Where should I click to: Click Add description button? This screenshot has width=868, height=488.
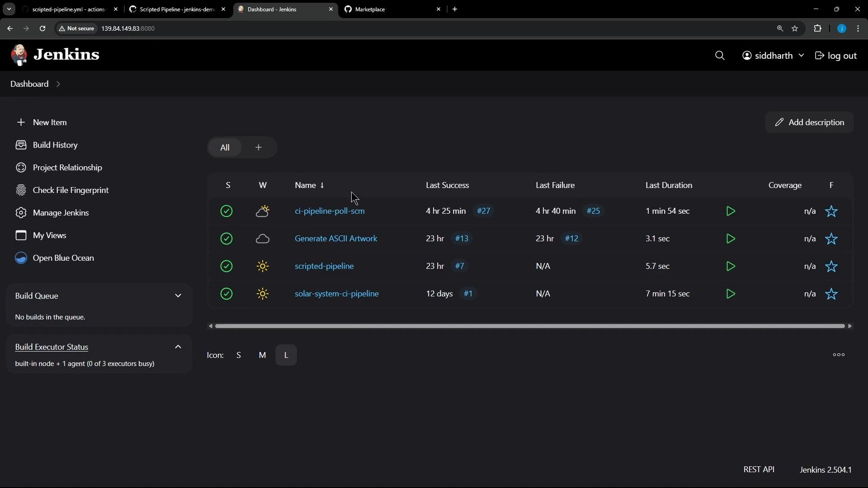[809, 122]
